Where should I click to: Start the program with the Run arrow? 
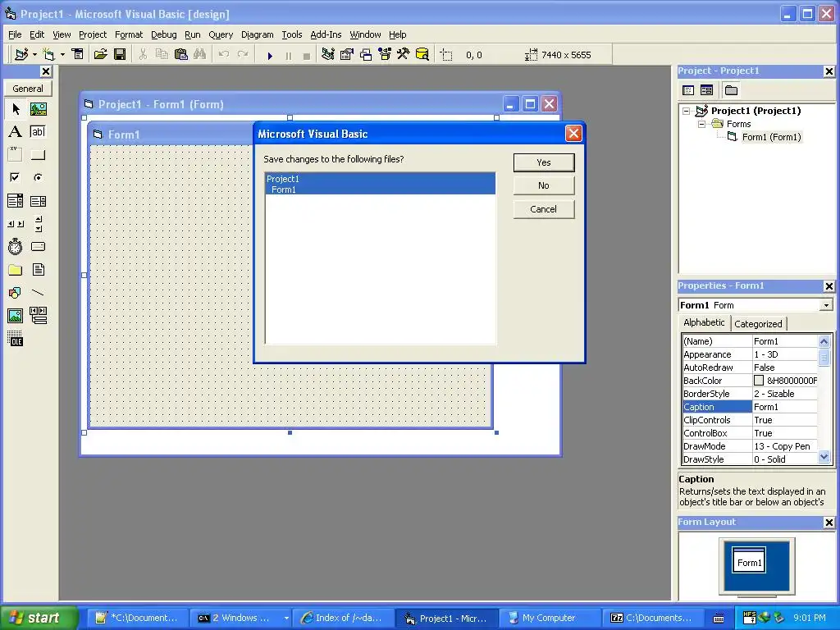point(270,55)
